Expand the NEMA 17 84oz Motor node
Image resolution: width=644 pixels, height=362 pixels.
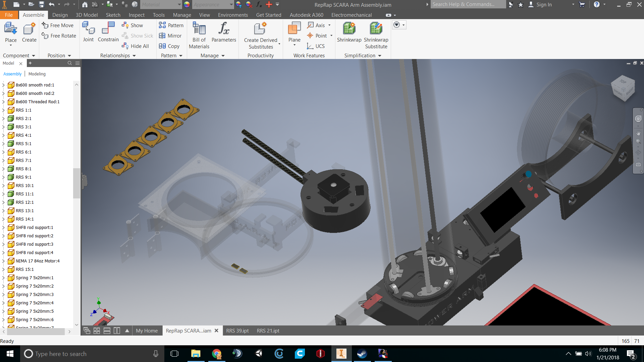point(3,261)
